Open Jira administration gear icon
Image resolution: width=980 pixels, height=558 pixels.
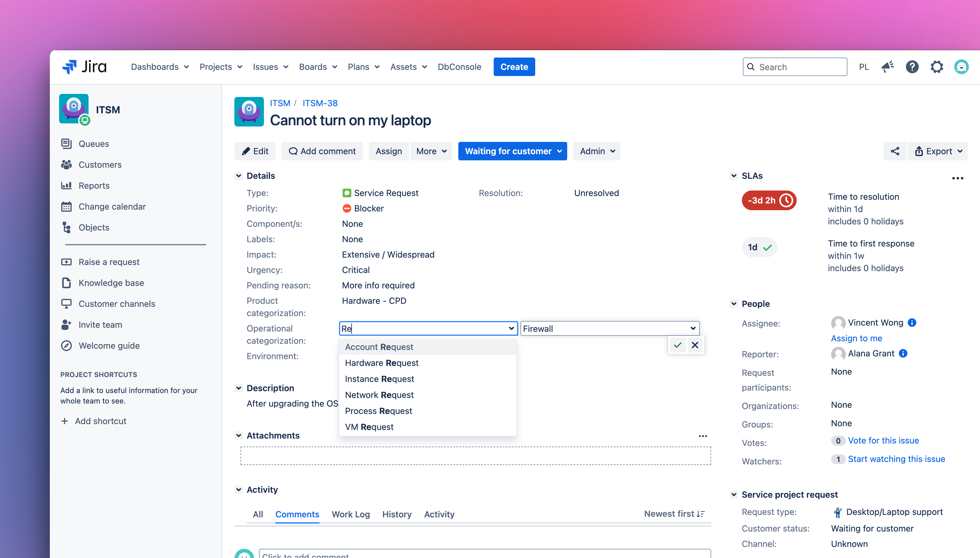pos(937,67)
